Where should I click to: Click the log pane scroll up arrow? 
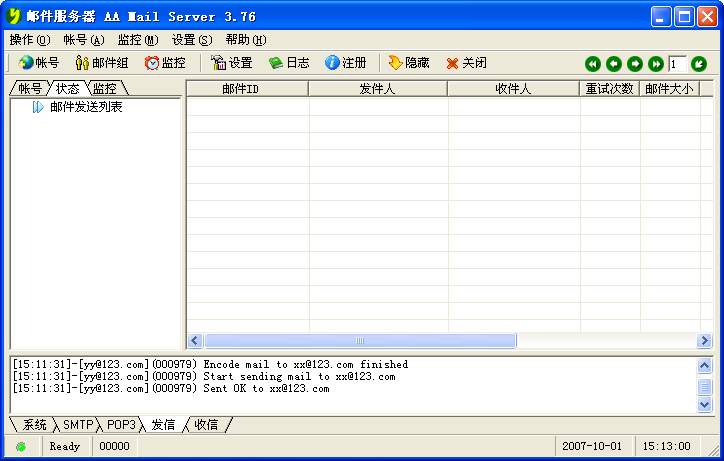pyautogui.click(x=704, y=365)
